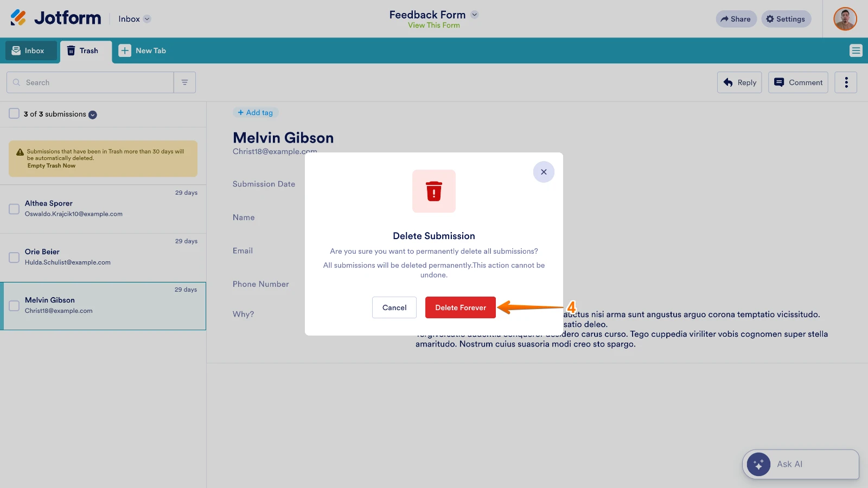Open the search filter options icon
868x488 pixels.
[184, 82]
